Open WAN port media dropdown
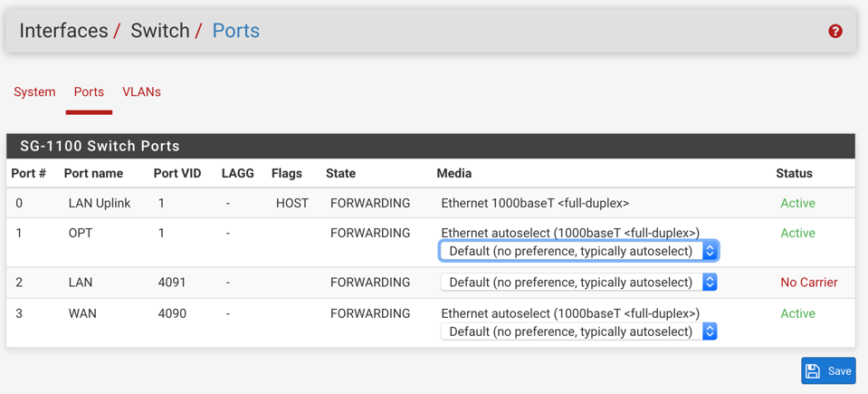Viewport: 868px width, 394px height. 578,332
